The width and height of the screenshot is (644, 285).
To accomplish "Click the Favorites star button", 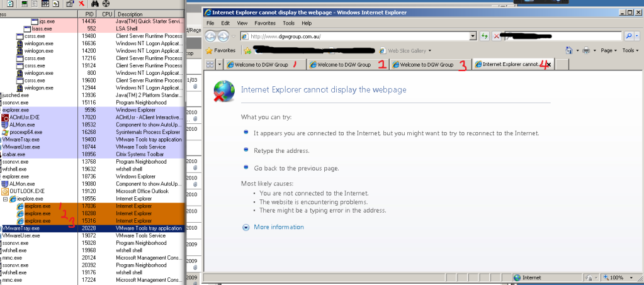I will [x=221, y=50].
